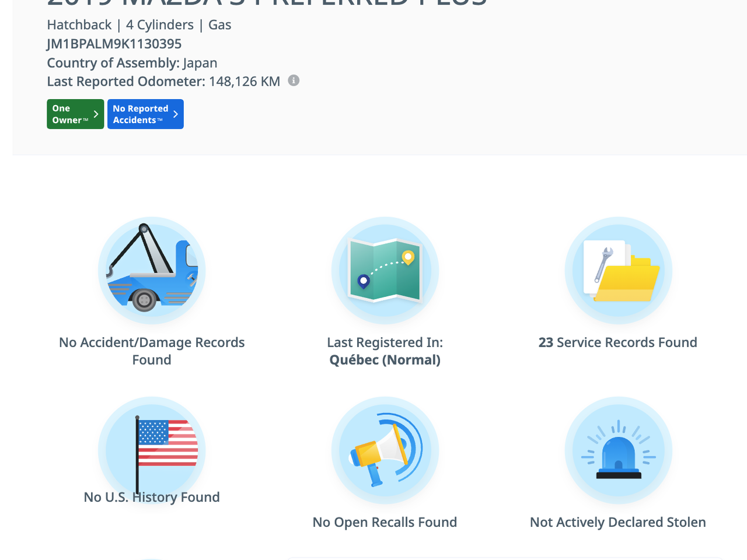The image size is (747, 560).
Task: Click the tow truck accident icon
Action: (152, 271)
